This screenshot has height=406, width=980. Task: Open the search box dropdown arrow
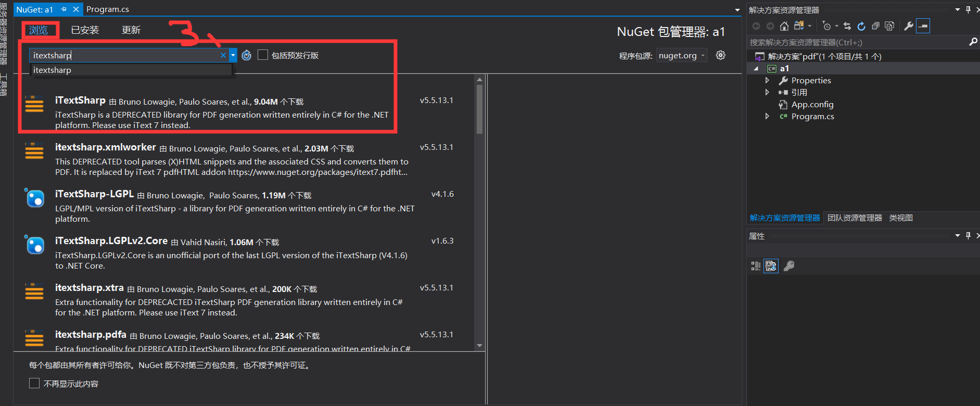pos(233,55)
